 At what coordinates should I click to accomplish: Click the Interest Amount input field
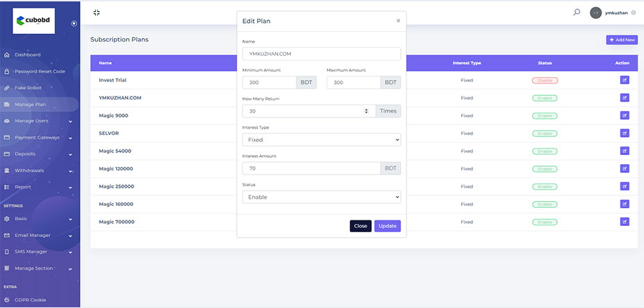tap(311, 168)
